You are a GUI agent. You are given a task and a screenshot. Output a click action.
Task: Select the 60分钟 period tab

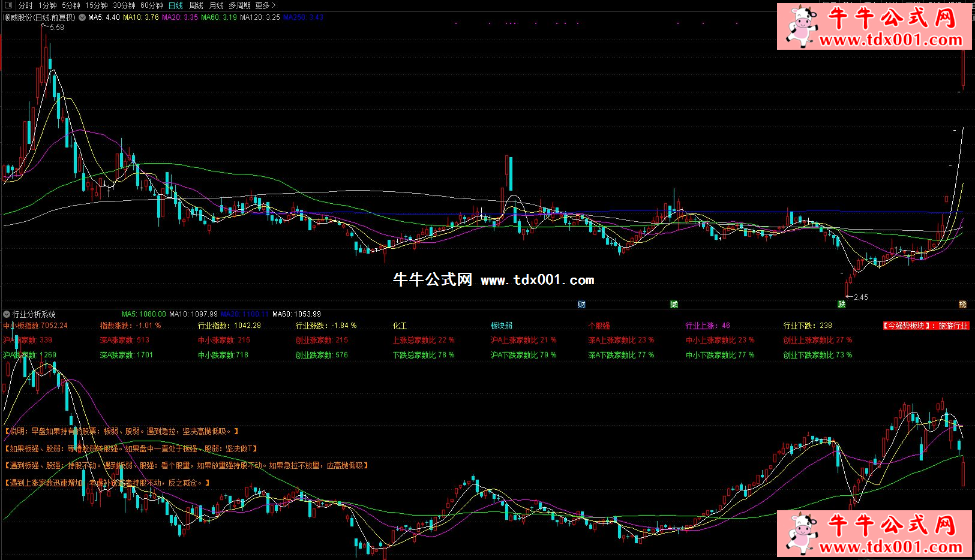(x=152, y=5)
